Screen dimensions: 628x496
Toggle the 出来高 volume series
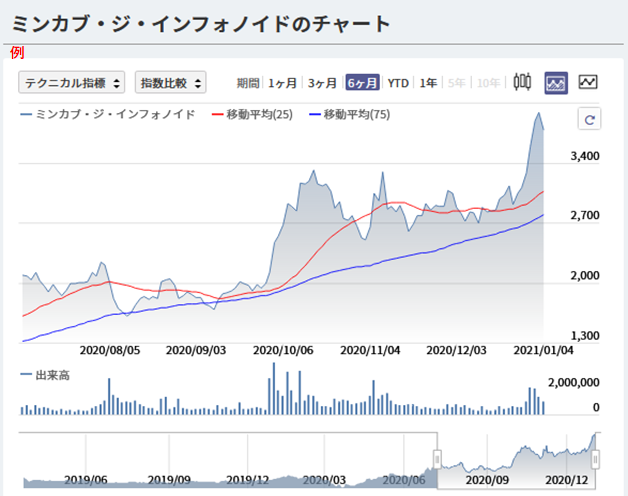46,375
